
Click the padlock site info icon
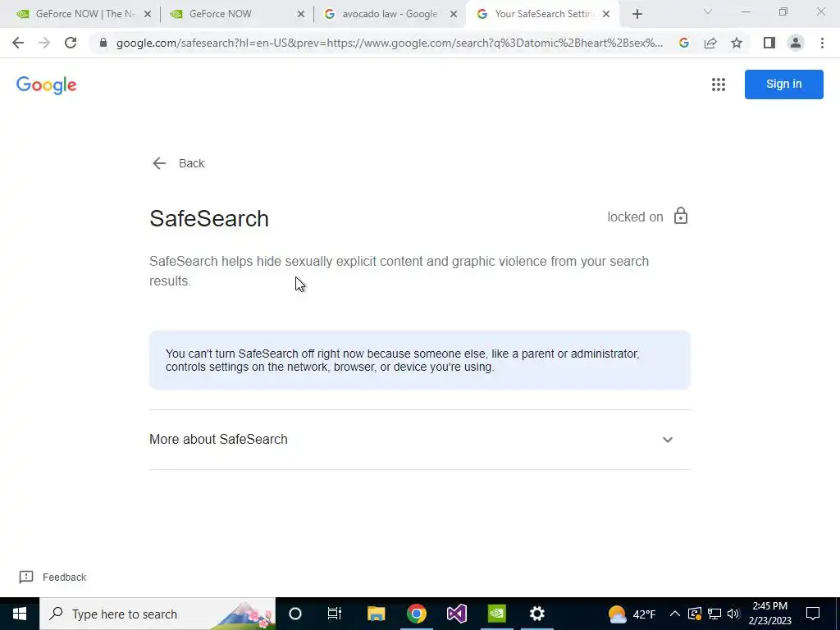(x=103, y=43)
